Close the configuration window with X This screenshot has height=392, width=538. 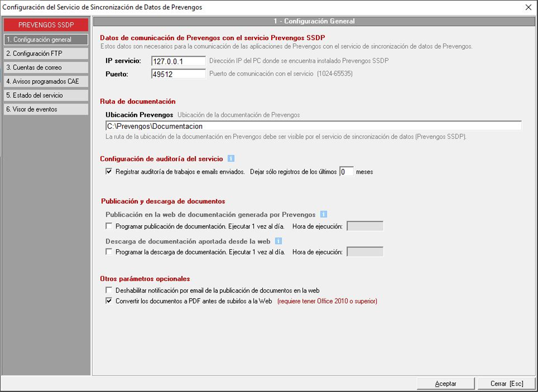(528, 7)
